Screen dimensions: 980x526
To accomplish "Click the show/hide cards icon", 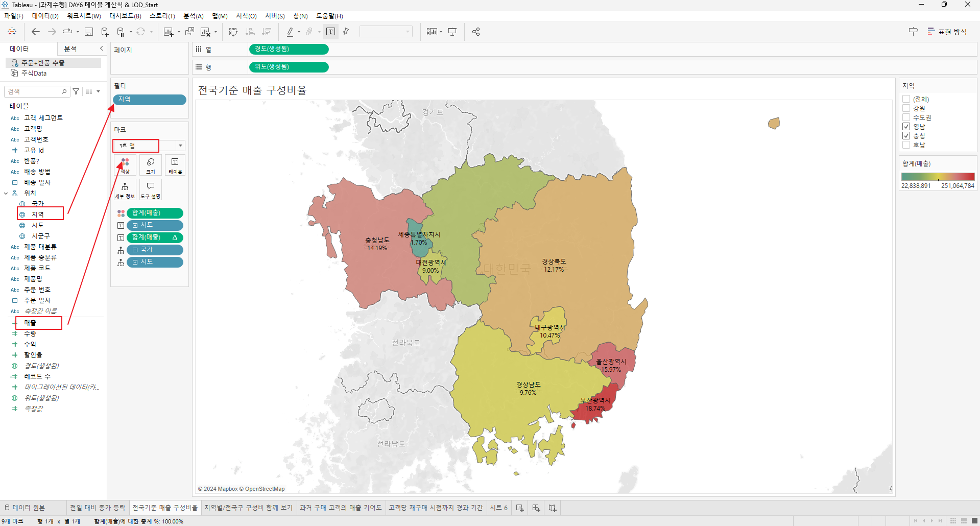I will [432, 32].
